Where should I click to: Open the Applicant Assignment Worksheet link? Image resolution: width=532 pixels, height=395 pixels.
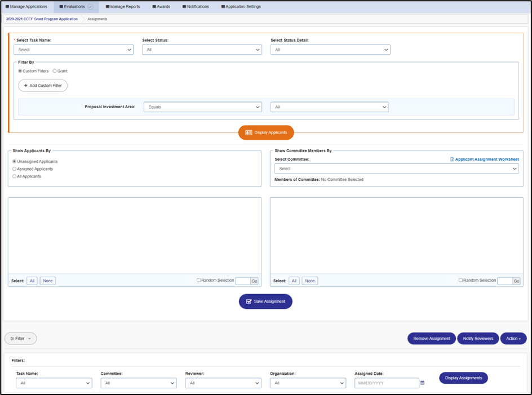pos(485,159)
